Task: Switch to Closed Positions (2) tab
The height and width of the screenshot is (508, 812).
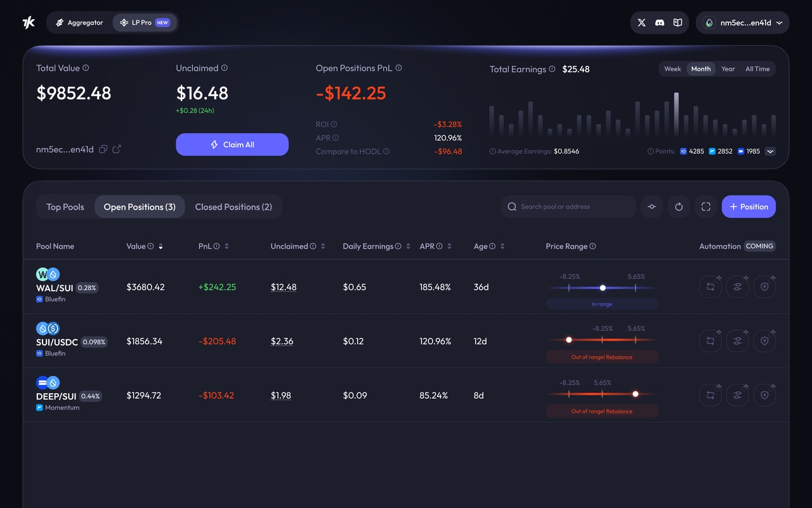Action: click(x=233, y=207)
